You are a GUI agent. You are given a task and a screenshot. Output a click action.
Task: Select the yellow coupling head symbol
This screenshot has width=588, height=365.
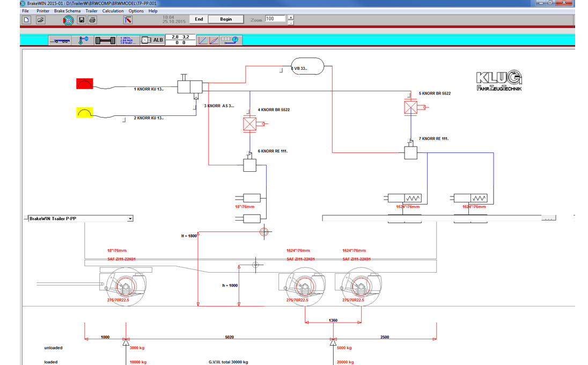85,113
